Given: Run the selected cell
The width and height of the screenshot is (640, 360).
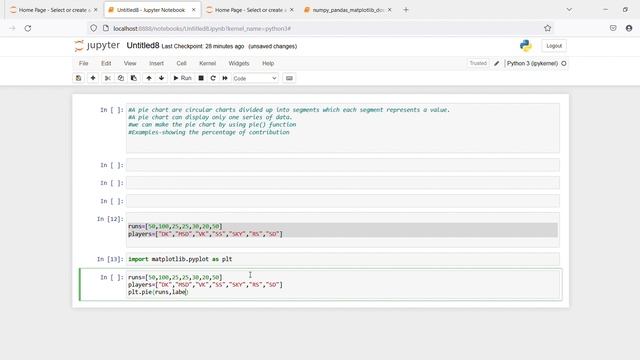Looking at the screenshot, I should click(182, 78).
